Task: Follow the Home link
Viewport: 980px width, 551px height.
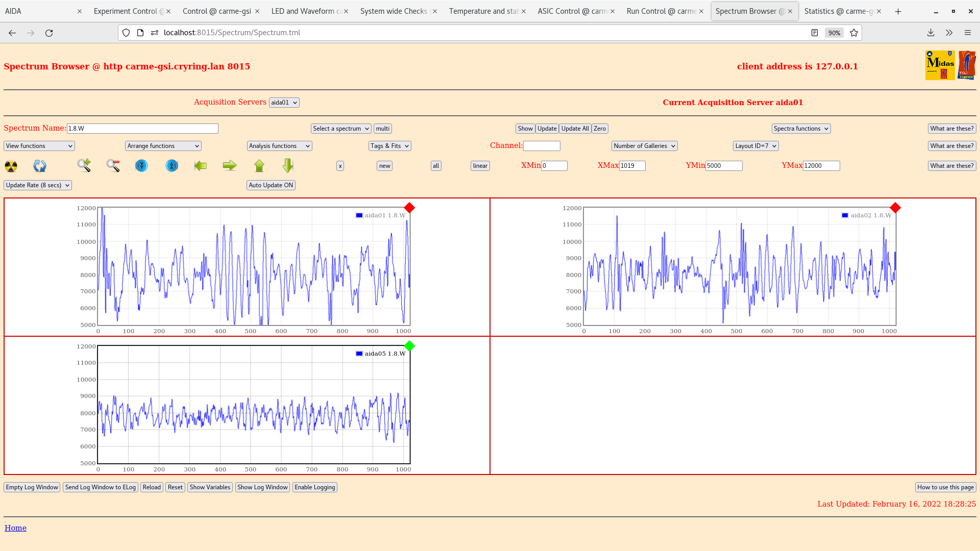Action: pos(15,528)
